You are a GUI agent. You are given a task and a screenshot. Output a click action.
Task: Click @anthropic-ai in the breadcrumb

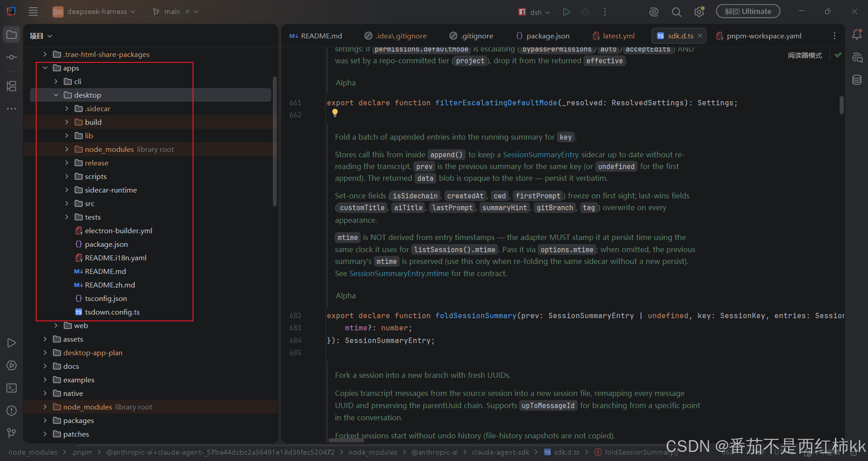tap(434, 452)
